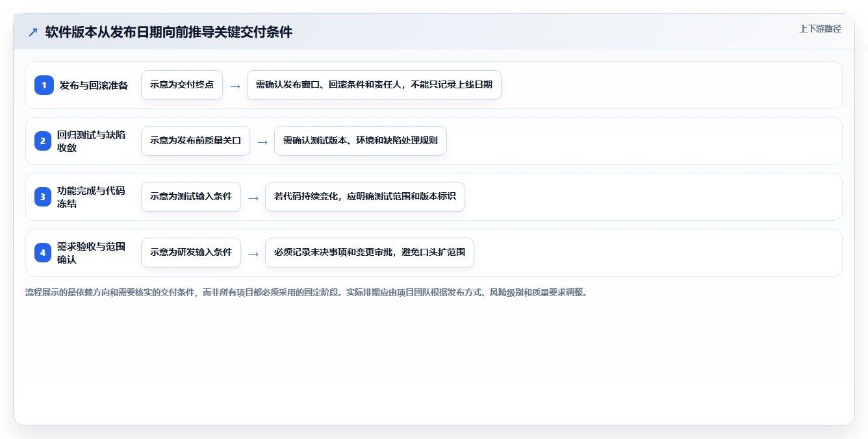Click the box about 明确测试范围和版本标识
This screenshot has width=868, height=439.
(x=365, y=197)
